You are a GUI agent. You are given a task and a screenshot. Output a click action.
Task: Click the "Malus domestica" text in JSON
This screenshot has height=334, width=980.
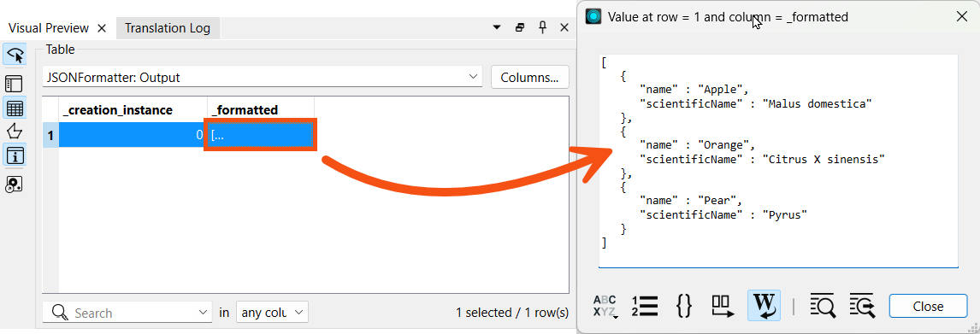tap(818, 103)
